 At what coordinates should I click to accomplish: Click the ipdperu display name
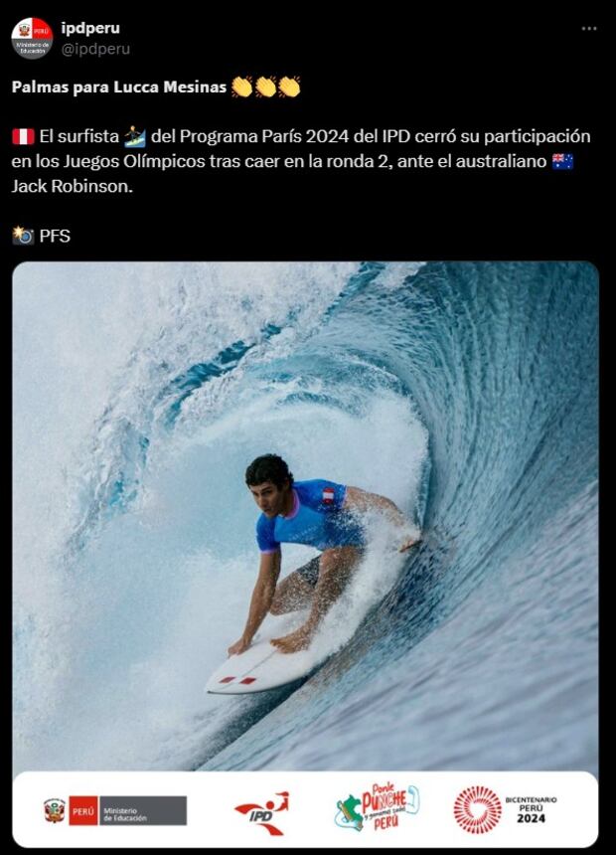[90, 28]
